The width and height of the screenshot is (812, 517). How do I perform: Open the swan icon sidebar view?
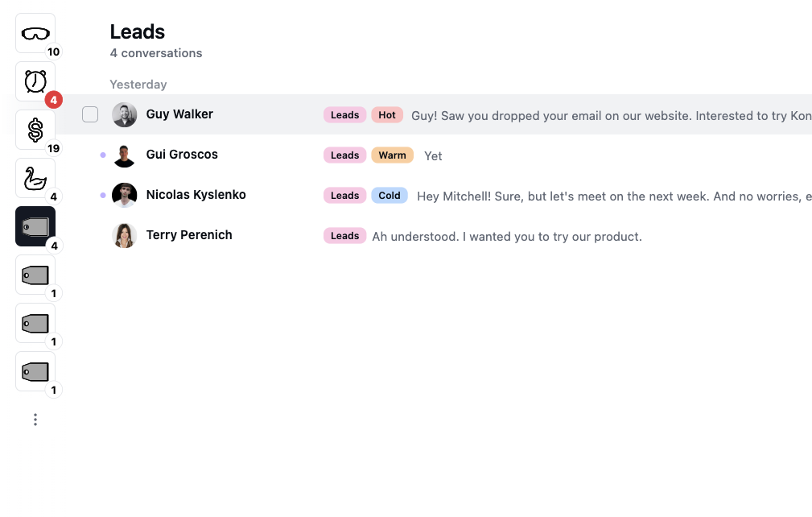tap(35, 178)
